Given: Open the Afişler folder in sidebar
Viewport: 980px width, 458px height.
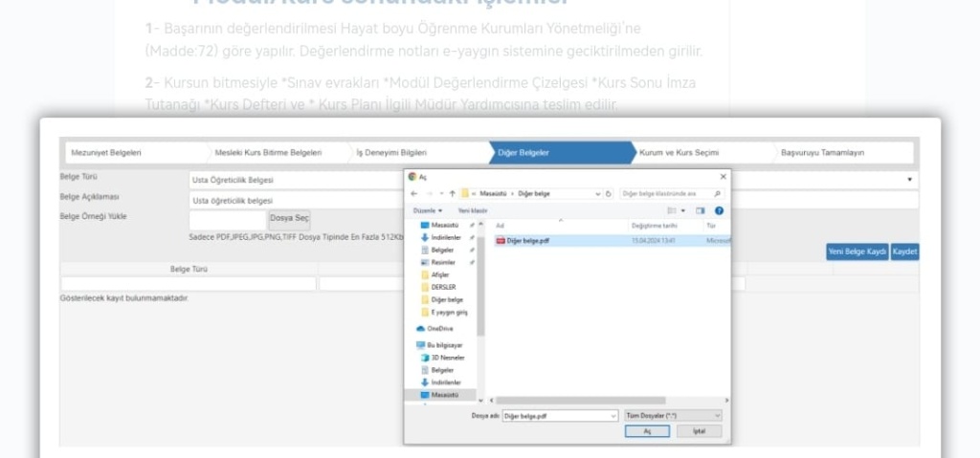Looking at the screenshot, I should point(440,274).
